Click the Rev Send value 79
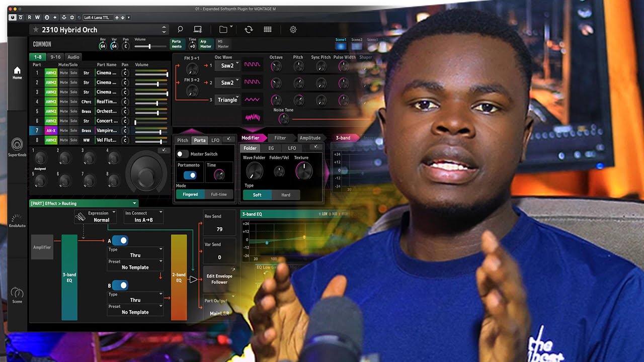644x362 pixels. [x=219, y=229]
